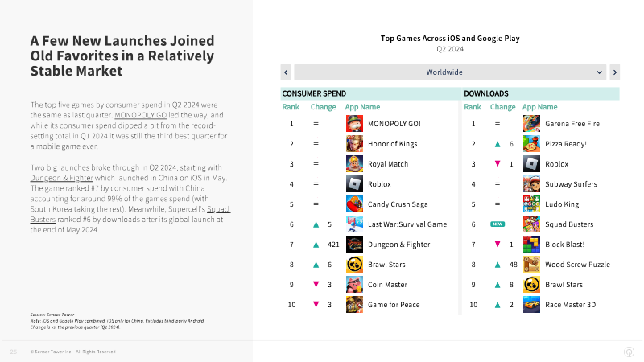
Task: Open the Worldwide region dropdown
Action: (450, 72)
